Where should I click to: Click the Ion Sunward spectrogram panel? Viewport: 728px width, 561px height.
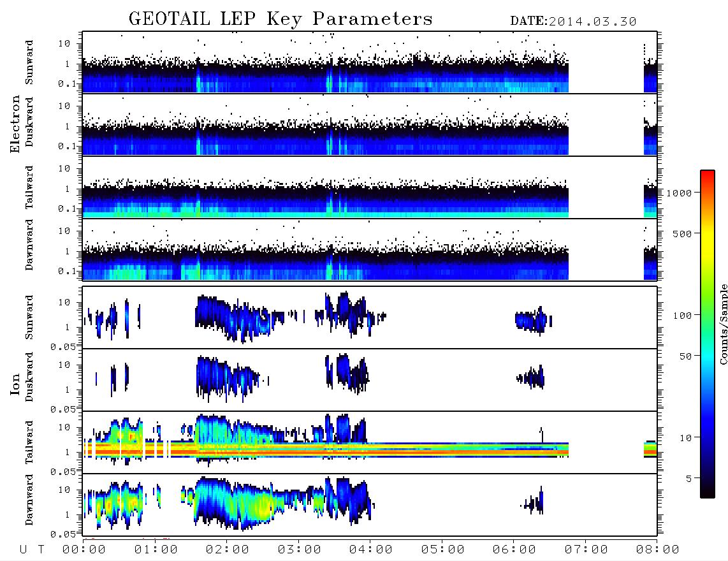[370, 317]
